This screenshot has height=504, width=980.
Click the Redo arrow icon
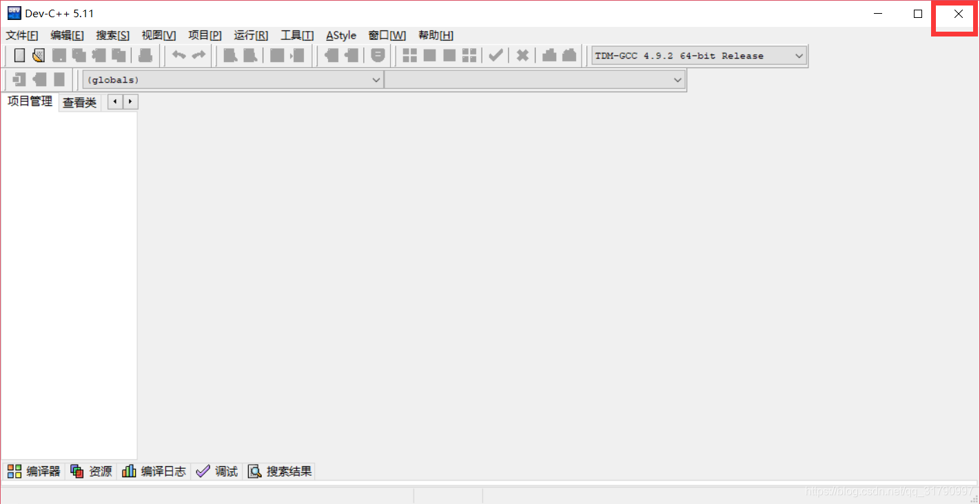(198, 56)
